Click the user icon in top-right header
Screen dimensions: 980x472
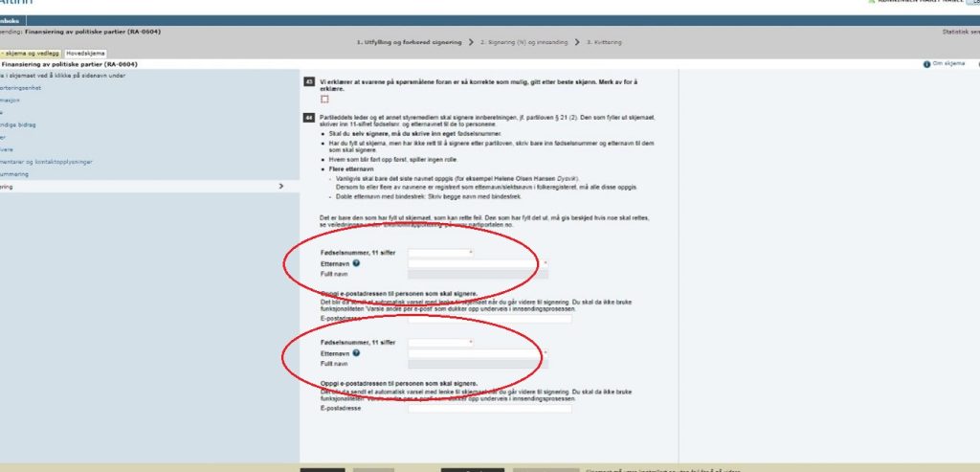coord(870,3)
